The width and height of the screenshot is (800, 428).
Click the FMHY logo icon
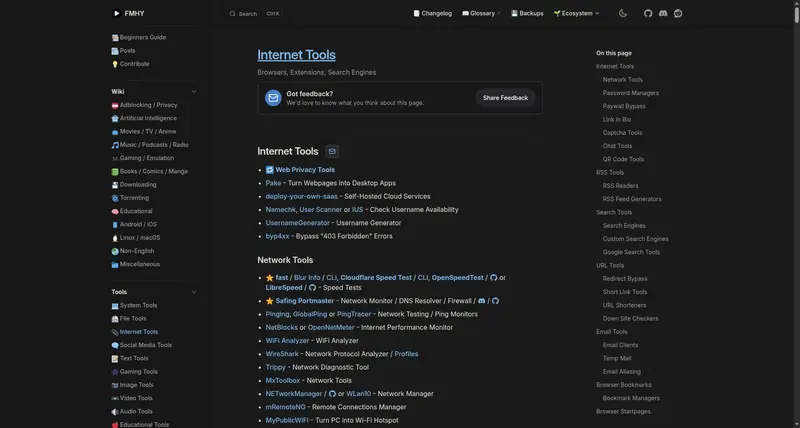click(116, 13)
